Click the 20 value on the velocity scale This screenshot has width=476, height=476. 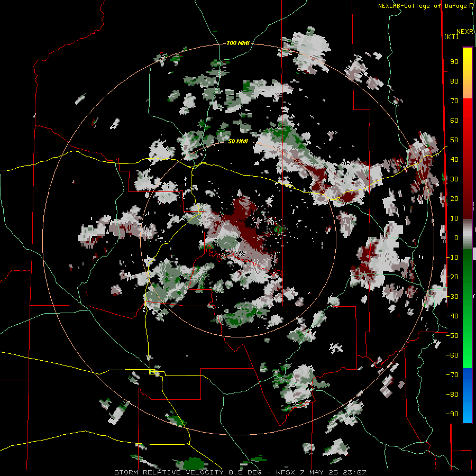(454, 198)
